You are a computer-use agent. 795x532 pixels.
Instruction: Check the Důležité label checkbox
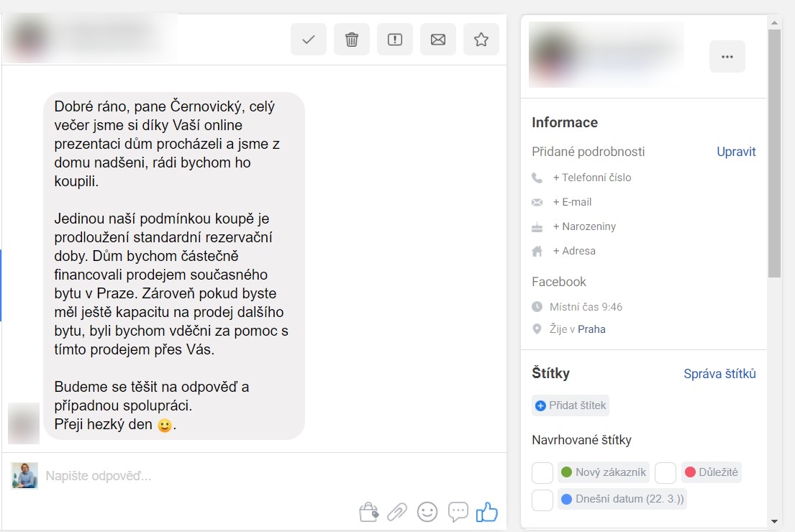(665, 473)
